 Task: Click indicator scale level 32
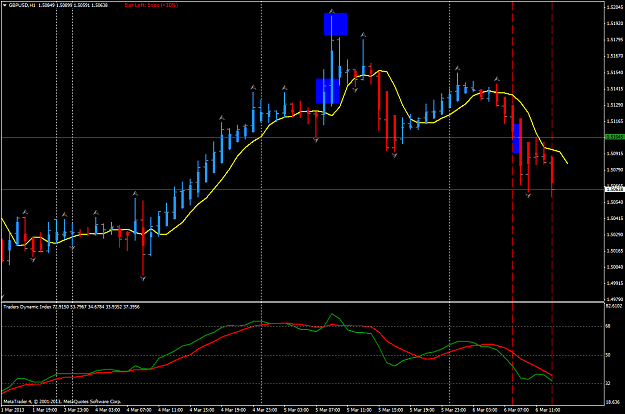[x=608, y=383]
